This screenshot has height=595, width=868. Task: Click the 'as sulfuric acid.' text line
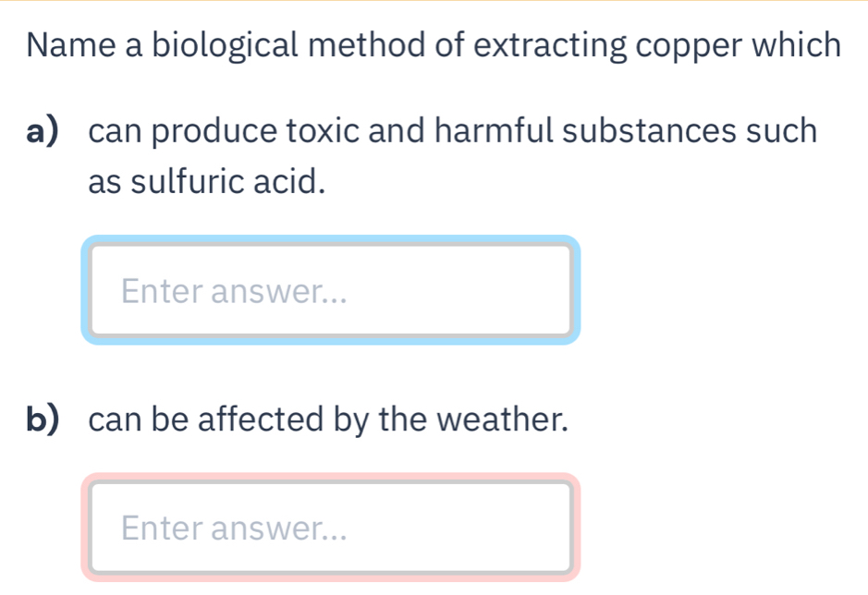(x=206, y=181)
